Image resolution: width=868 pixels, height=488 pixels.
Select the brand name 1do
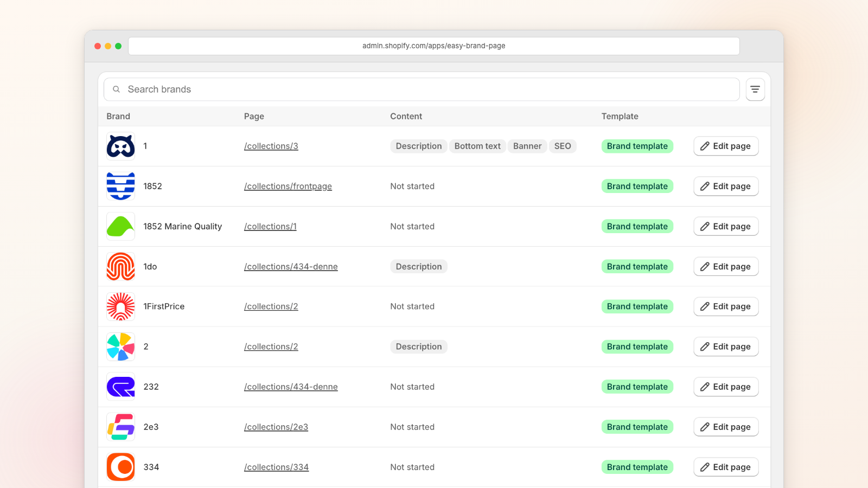(150, 267)
